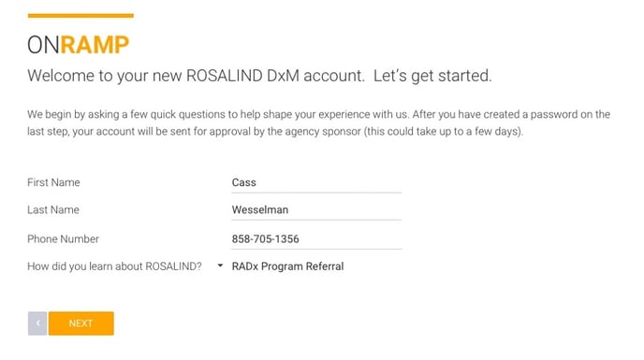
Task: Open the 'How did you learn' dropdown arrow
Action: (220, 266)
